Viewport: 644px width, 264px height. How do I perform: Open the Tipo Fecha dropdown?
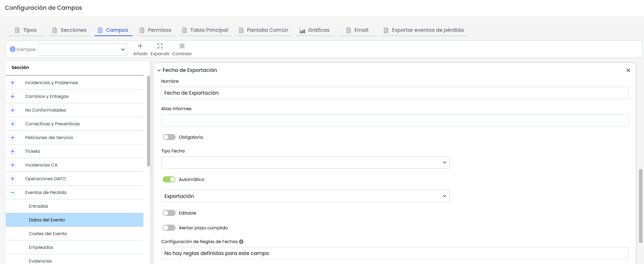click(305, 163)
